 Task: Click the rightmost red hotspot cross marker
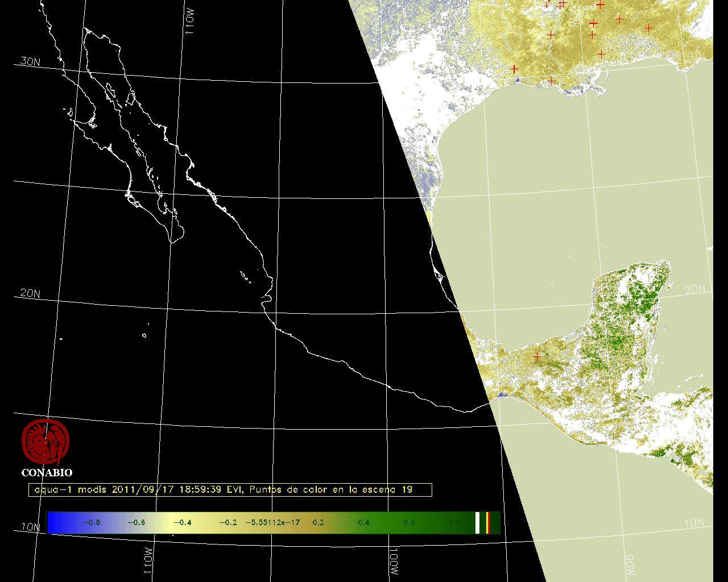point(648,28)
